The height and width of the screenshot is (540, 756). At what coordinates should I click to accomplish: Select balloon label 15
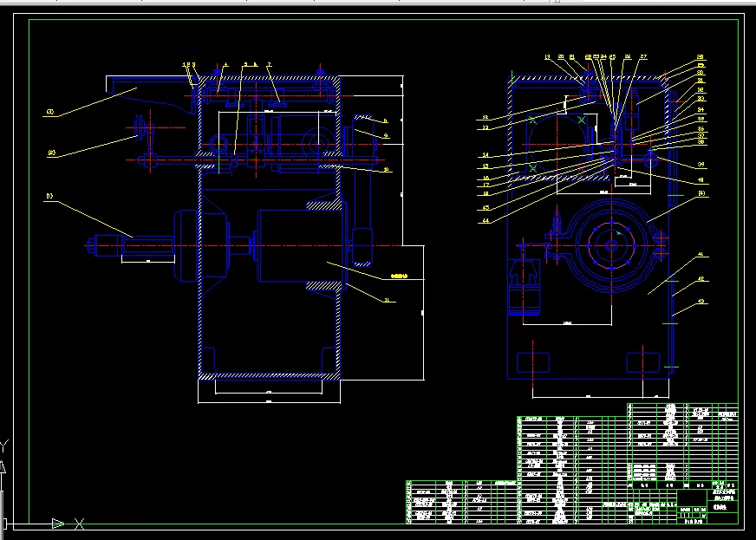pyautogui.click(x=486, y=166)
